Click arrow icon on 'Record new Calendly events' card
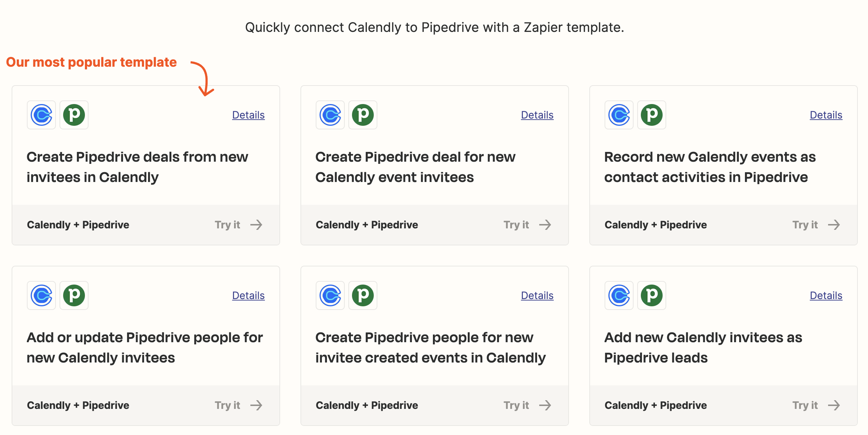 click(834, 225)
